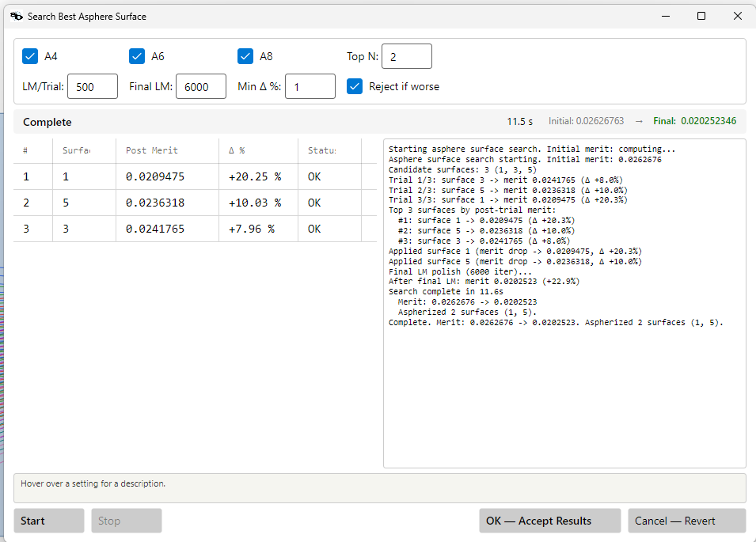Select the cell with merit 0.0236318
Screen dimensions: 756x542
coord(167,203)
